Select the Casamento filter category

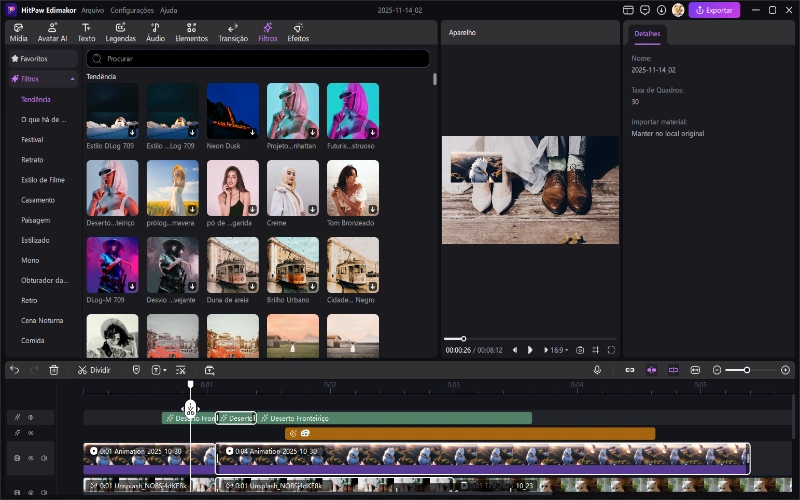(x=38, y=200)
